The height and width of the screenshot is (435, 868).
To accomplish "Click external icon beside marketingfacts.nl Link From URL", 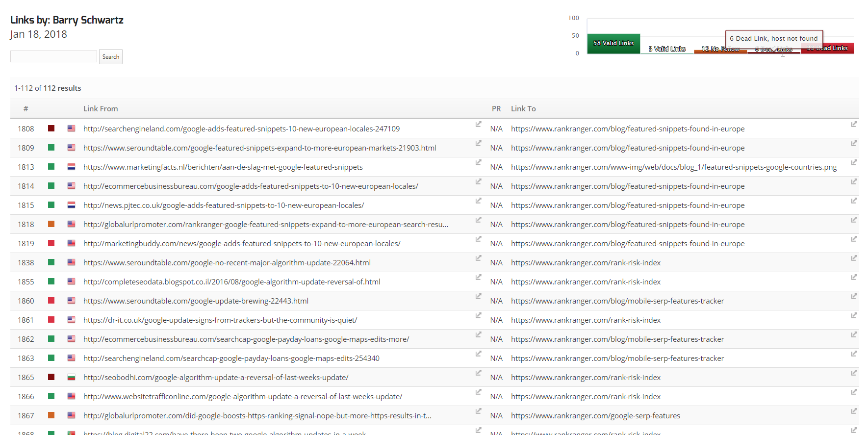I will click(478, 162).
